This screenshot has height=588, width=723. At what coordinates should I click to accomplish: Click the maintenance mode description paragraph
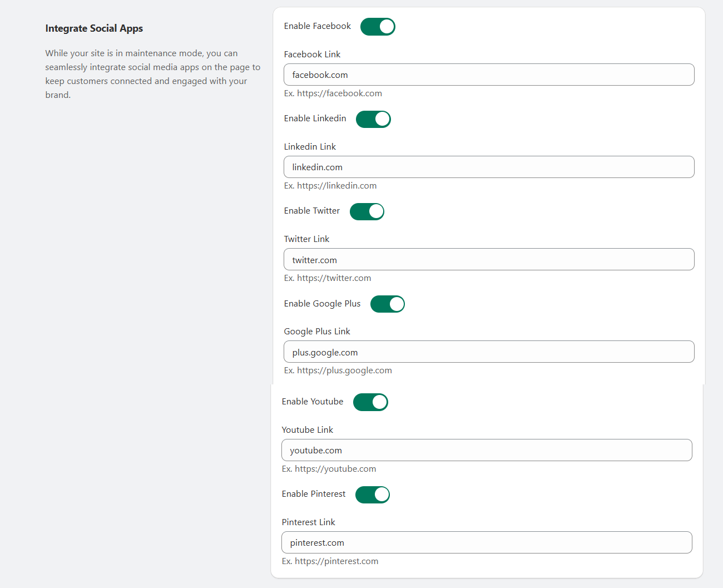coord(153,74)
